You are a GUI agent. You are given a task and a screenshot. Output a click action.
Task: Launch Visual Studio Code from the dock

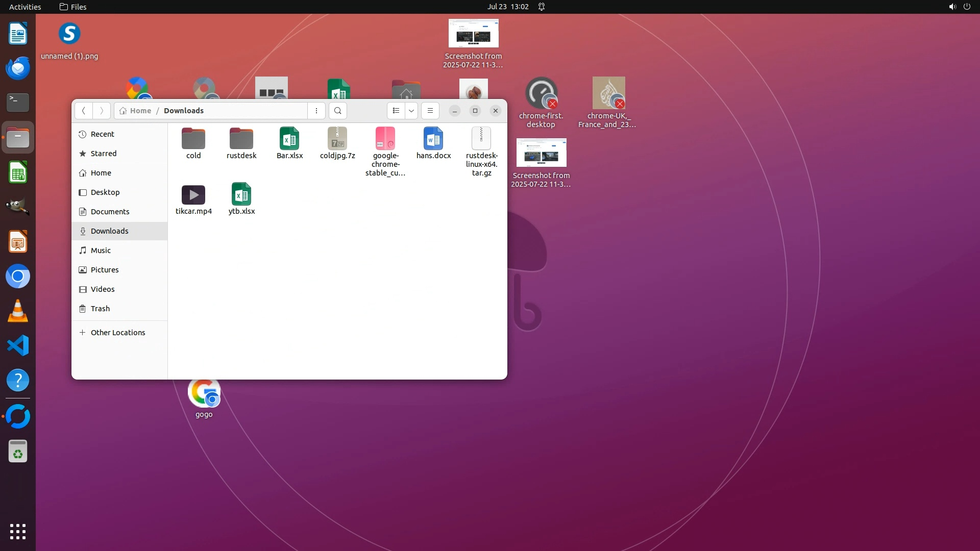click(18, 346)
